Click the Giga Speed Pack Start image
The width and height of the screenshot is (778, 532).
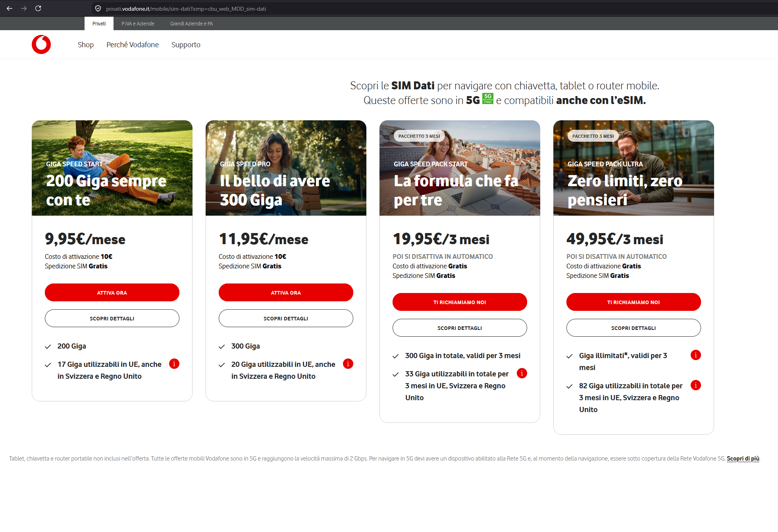460,168
